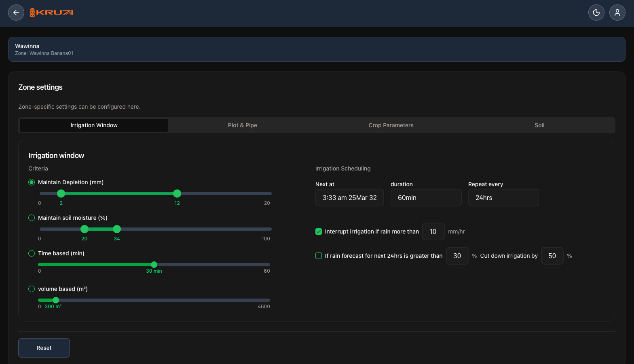The height and width of the screenshot is (364, 634).
Task: Click the depletion slider handle at 12
Action: [177, 194]
